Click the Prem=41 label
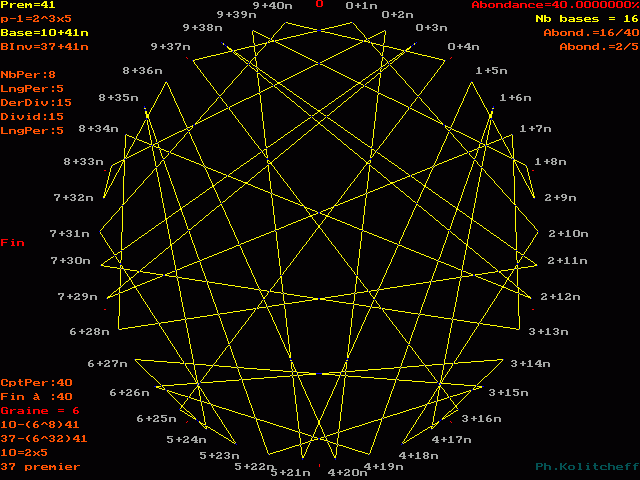This screenshot has width=640, height=480. click(x=21, y=5)
